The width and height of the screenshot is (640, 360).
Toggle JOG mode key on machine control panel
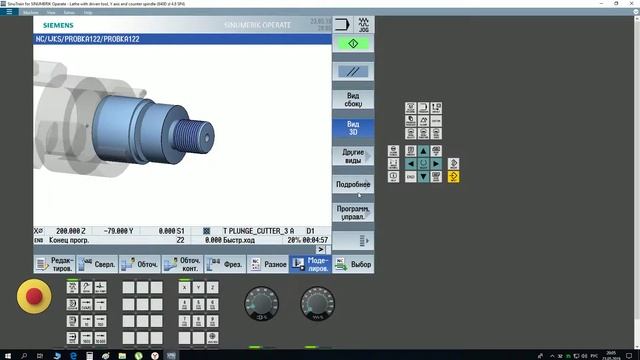(x=73, y=287)
